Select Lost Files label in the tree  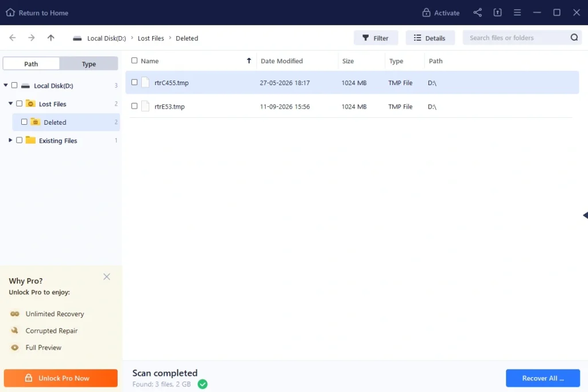tap(52, 103)
